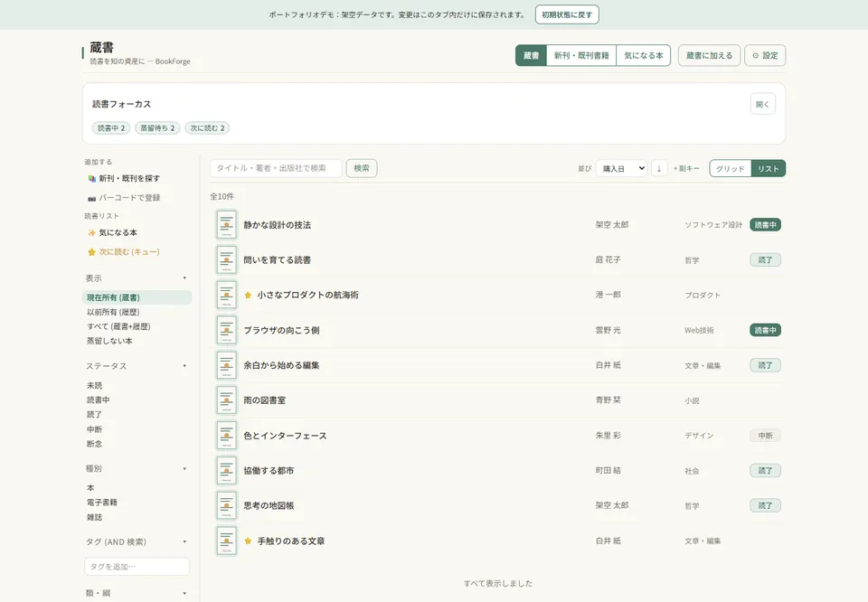Collapse the タグ (AND 検索) section
This screenshot has height=602, width=868.
click(x=137, y=541)
